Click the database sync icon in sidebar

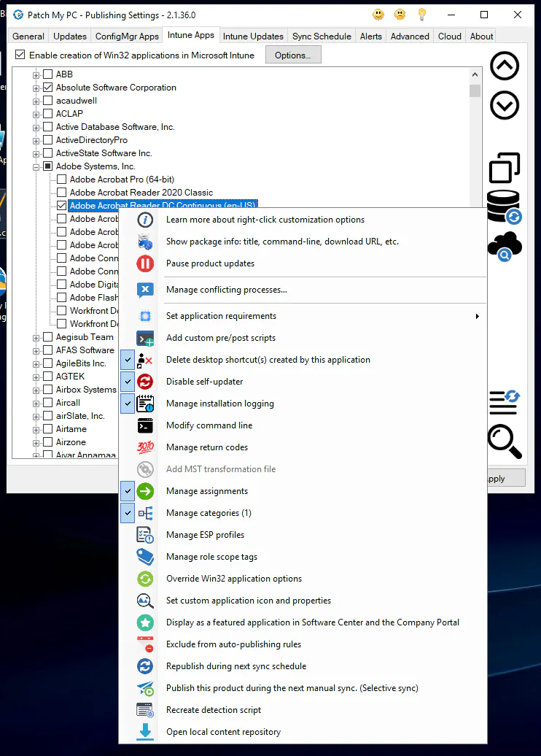tap(505, 207)
